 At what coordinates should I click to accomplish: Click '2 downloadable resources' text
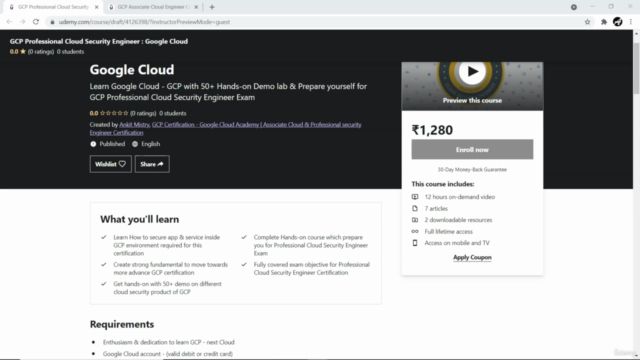[458, 220]
